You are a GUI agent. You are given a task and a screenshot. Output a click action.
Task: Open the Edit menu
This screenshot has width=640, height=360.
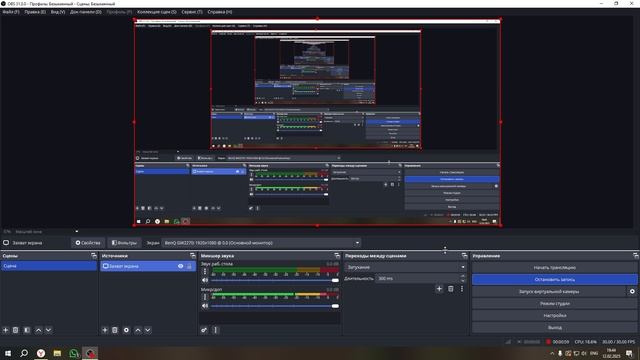pyautogui.click(x=35, y=12)
